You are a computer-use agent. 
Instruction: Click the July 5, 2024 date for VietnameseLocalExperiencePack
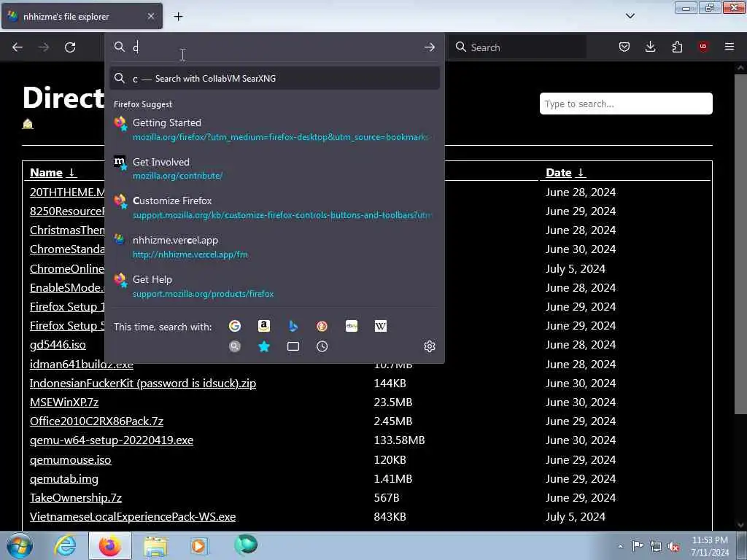point(576,517)
